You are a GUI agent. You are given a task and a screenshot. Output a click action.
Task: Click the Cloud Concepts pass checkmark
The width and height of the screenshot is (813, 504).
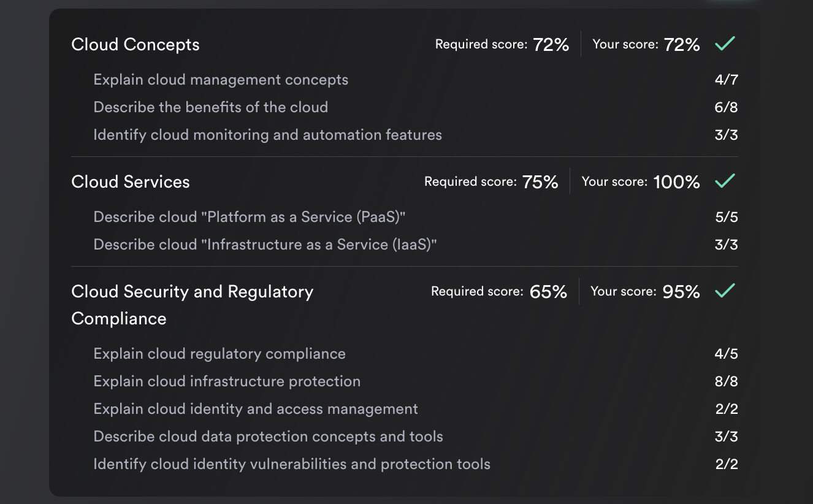(x=725, y=44)
